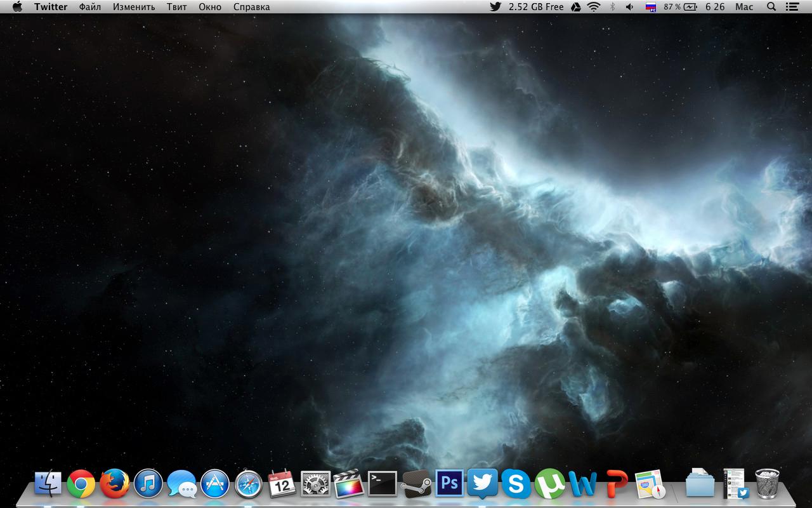Open the Mac App Store icon
This screenshot has width=812, height=508.
pyautogui.click(x=215, y=484)
